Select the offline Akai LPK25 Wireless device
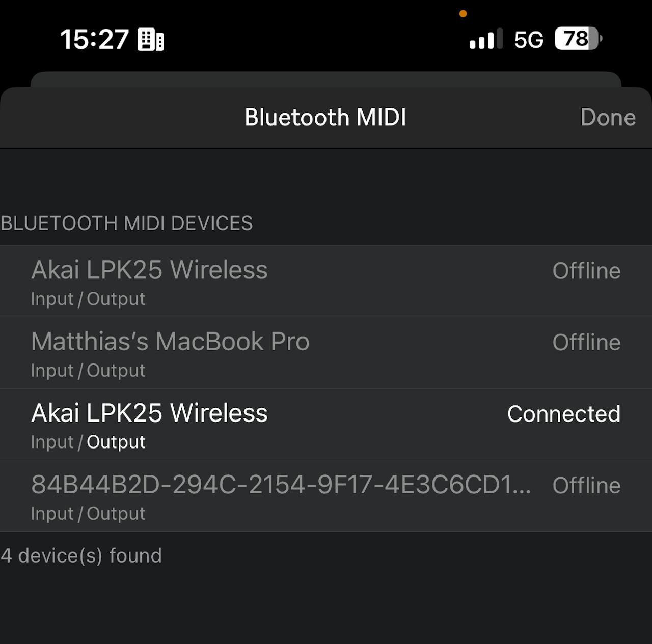This screenshot has width=652, height=644. click(149, 270)
